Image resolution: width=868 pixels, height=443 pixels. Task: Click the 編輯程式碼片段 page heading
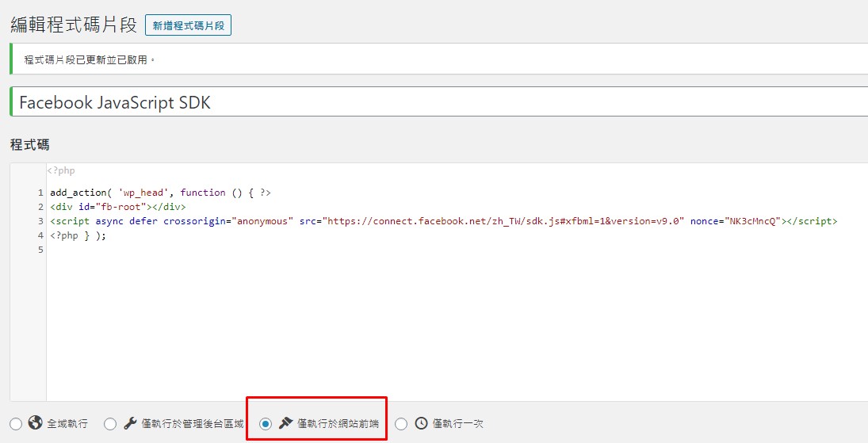pos(74,25)
